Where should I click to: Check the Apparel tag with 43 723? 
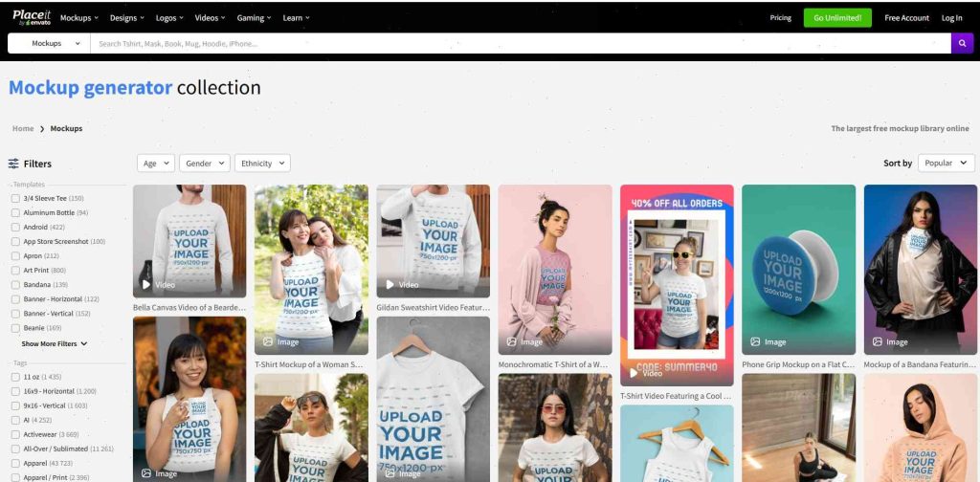[15, 463]
